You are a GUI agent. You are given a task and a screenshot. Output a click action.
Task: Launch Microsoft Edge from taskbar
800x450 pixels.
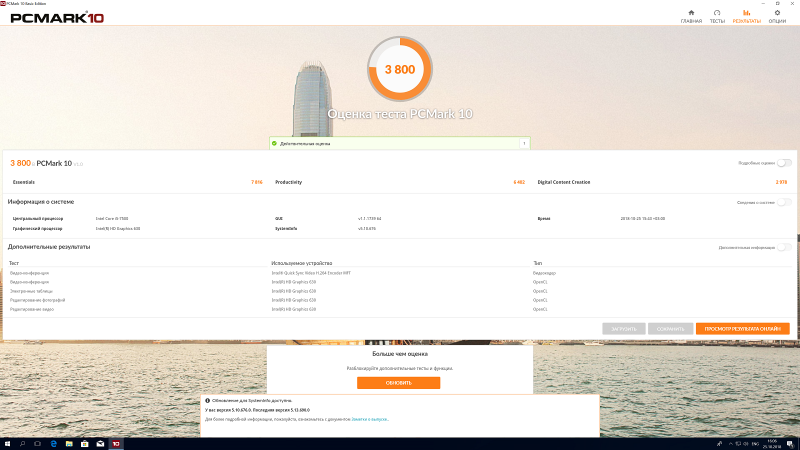click(x=54, y=444)
